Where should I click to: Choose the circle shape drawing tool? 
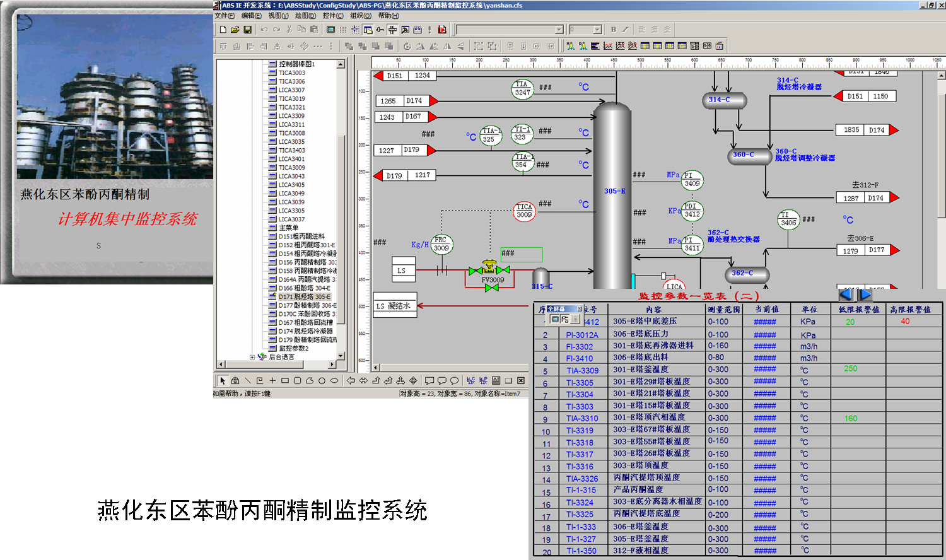322,380
